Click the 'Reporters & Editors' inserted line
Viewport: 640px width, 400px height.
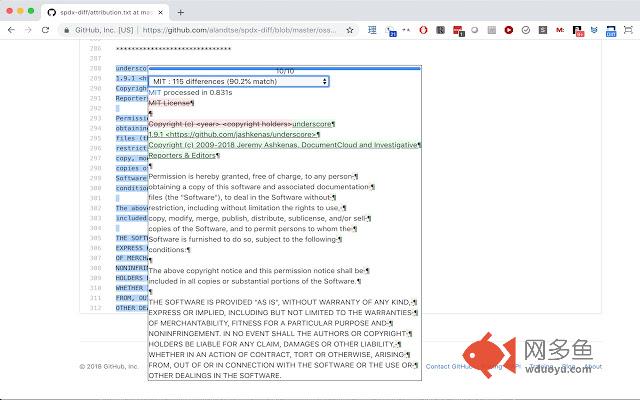point(182,156)
